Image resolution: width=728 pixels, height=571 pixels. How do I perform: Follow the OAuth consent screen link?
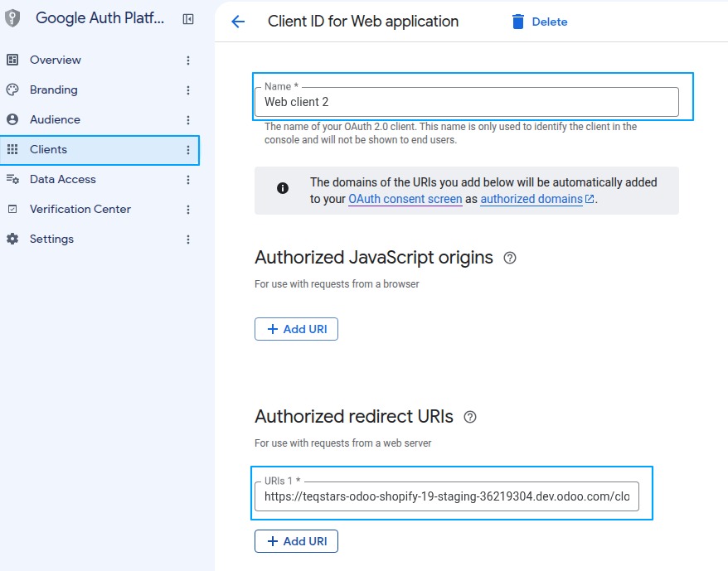pos(405,199)
